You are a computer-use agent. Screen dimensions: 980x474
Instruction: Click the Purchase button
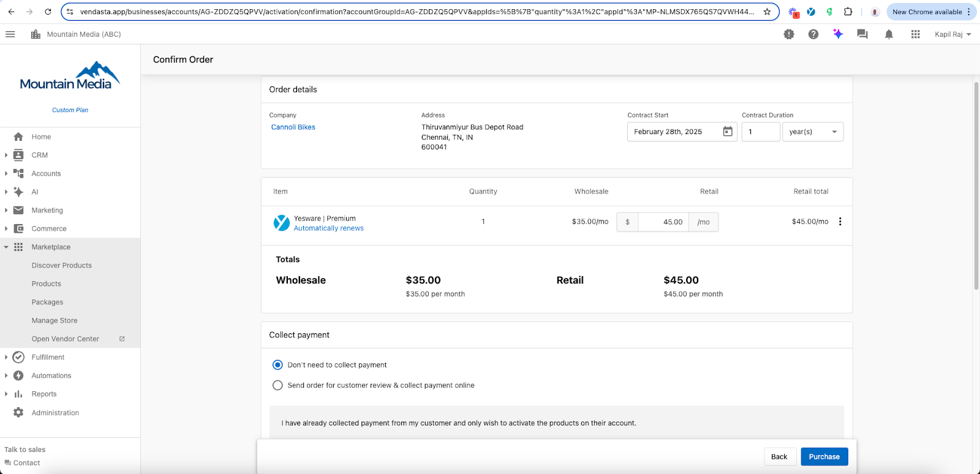coord(824,457)
